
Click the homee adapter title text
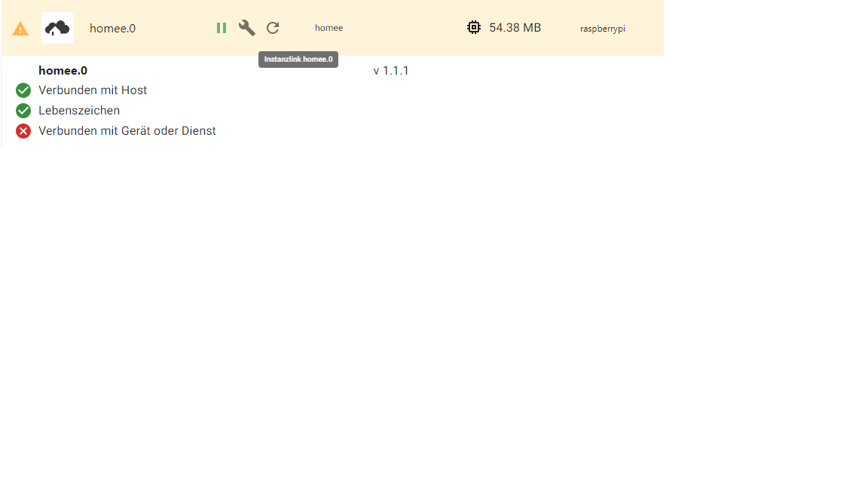329,28
